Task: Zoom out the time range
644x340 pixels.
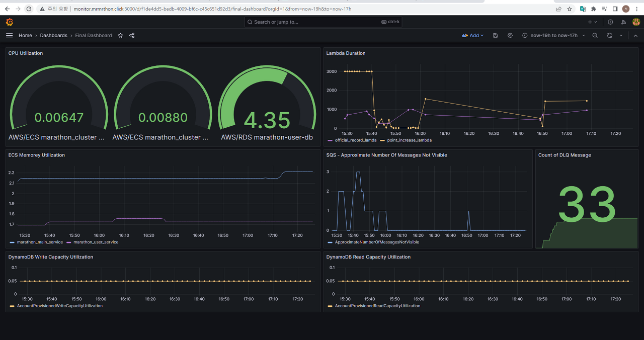Action: [x=595, y=36]
